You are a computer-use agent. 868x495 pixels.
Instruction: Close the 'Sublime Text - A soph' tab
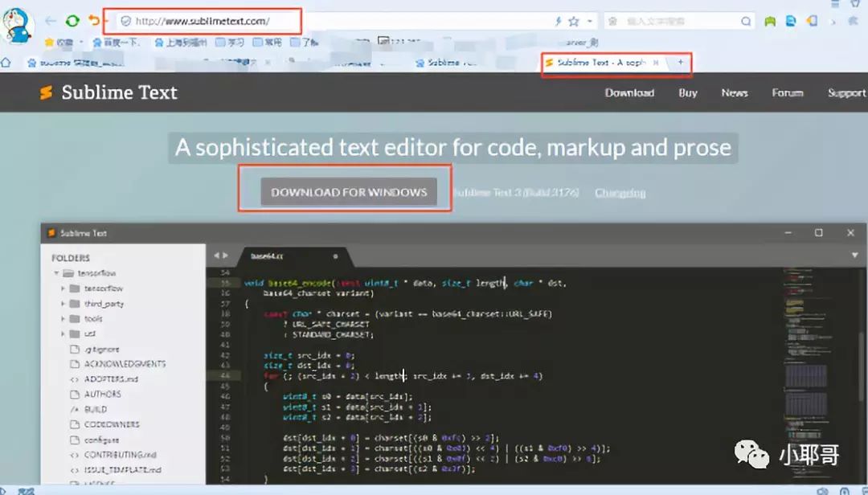pyautogui.click(x=656, y=63)
